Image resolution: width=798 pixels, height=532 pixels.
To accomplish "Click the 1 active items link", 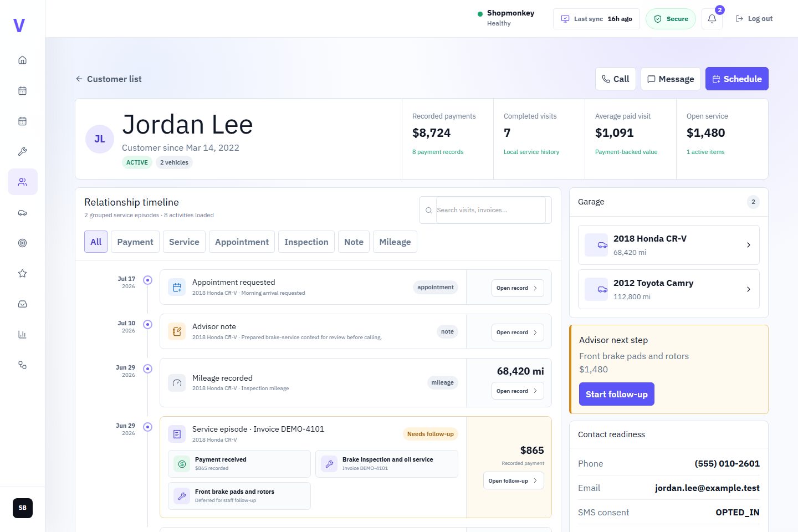I will [x=705, y=152].
